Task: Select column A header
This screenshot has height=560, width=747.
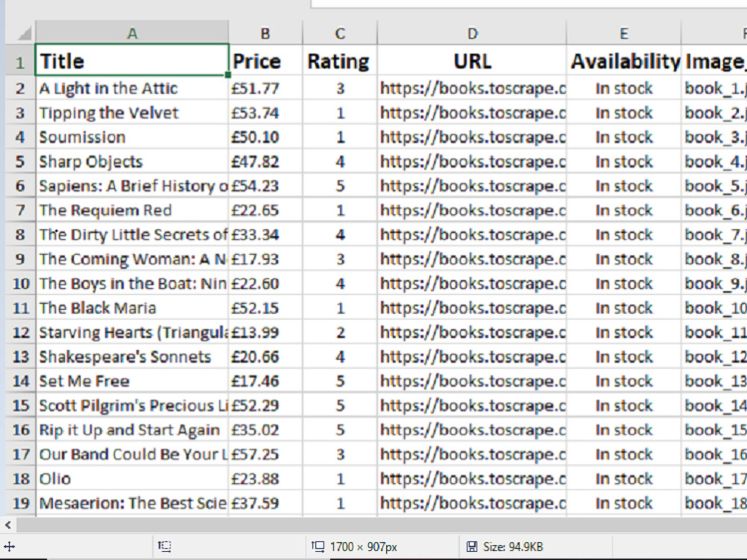Action: click(x=132, y=34)
